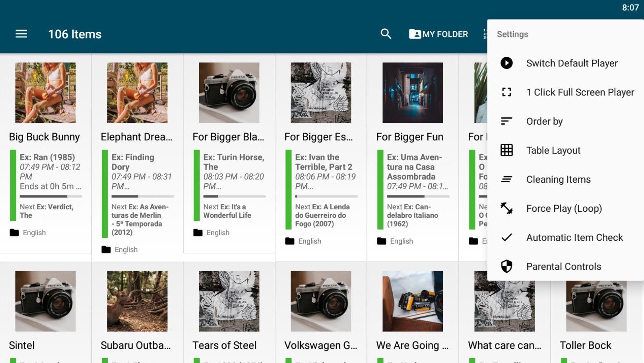Open the Big Buck Bunny thumbnail
The image size is (644, 363).
45,92
